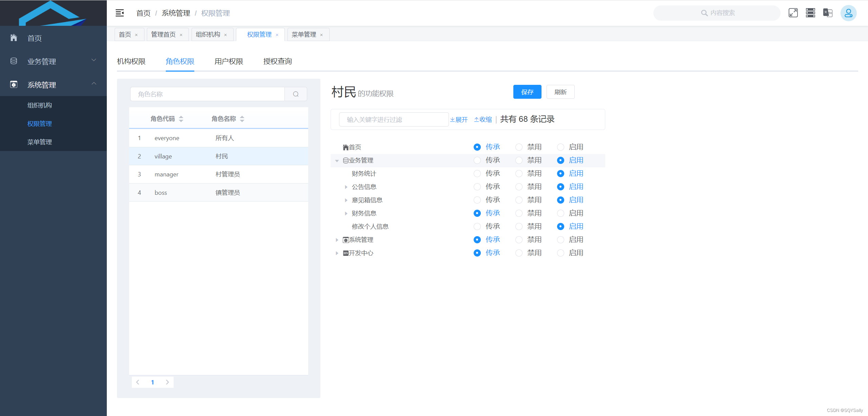
Task: Enable 启用 for 首页 permission row
Action: pos(560,147)
